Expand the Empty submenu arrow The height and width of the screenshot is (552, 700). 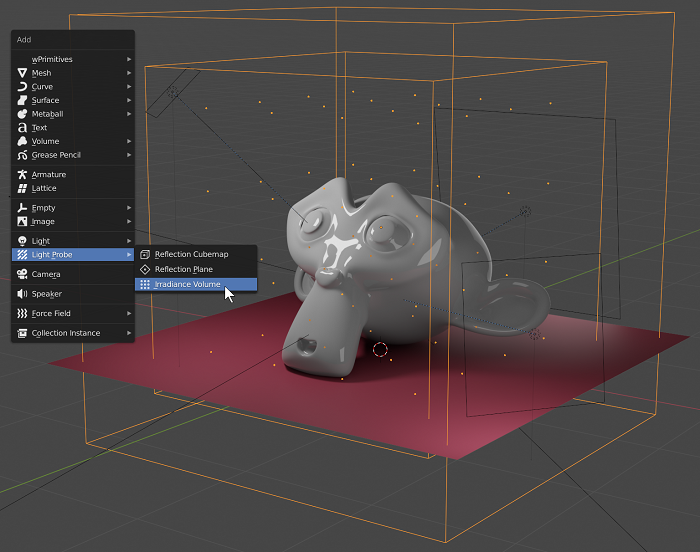[129, 208]
